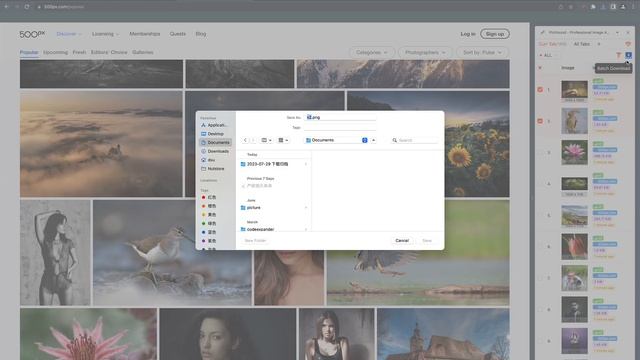This screenshot has height=360, width=640.
Task: Uncheck the checkbox for image row 1
Action: pos(540,89)
